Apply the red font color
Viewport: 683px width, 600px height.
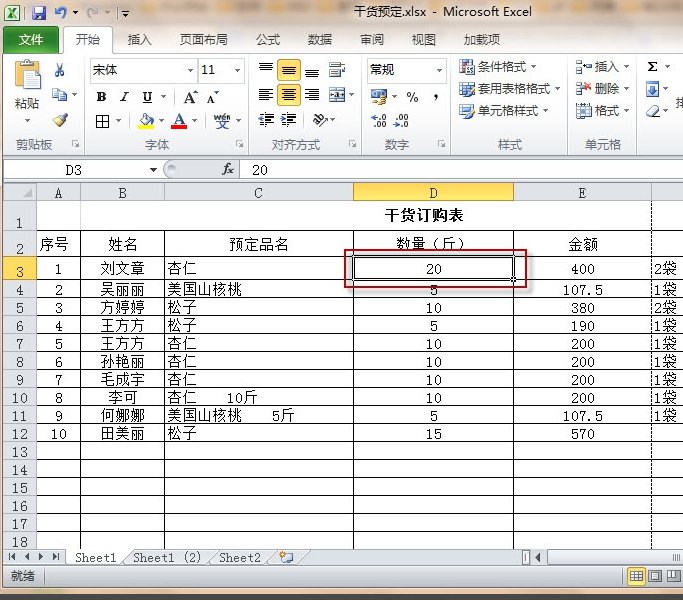tap(179, 121)
